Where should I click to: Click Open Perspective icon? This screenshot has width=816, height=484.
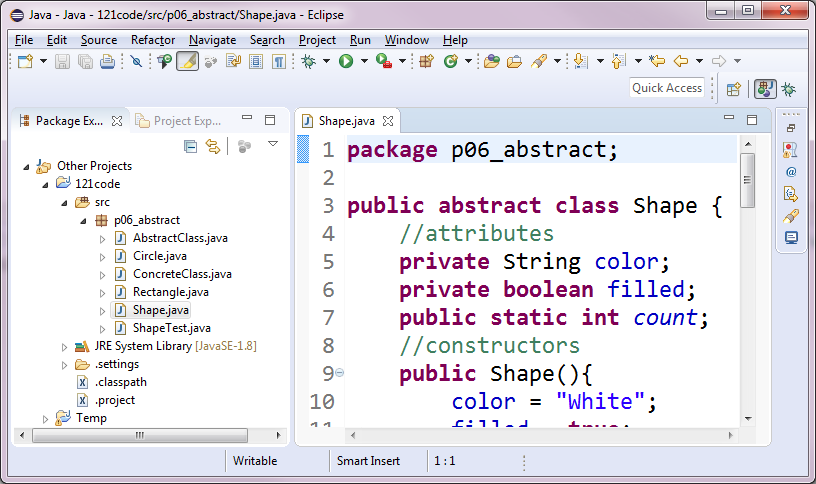[733, 90]
